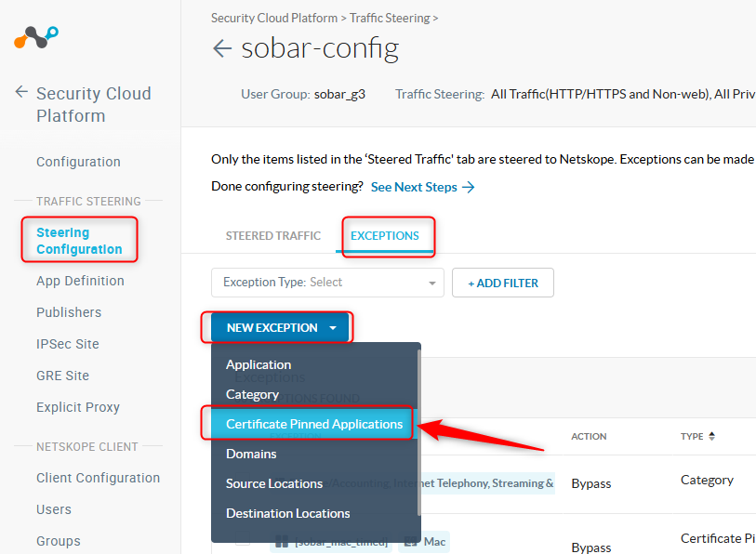Click the New Exception menu scrollbar
756x554 pixels.
(x=419, y=432)
